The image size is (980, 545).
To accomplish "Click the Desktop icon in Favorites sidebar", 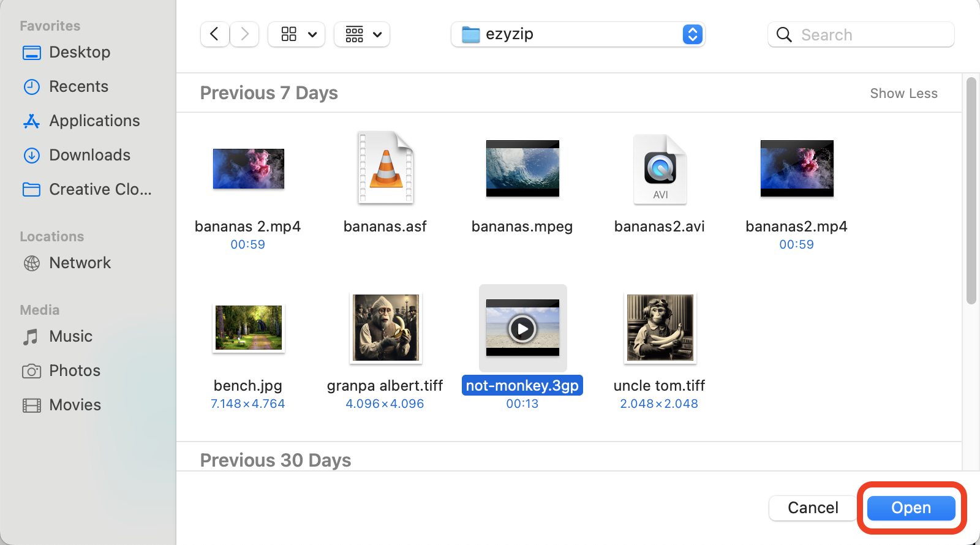I will click(32, 53).
